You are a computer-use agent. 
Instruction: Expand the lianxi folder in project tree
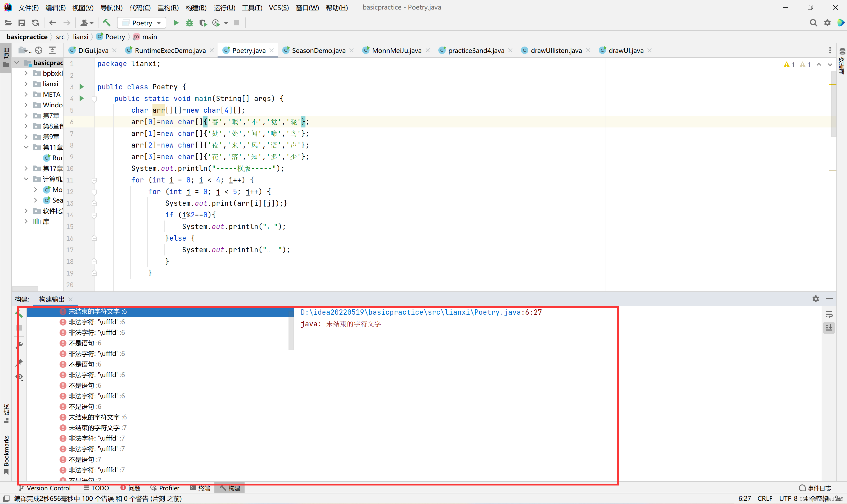pyautogui.click(x=26, y=84)
